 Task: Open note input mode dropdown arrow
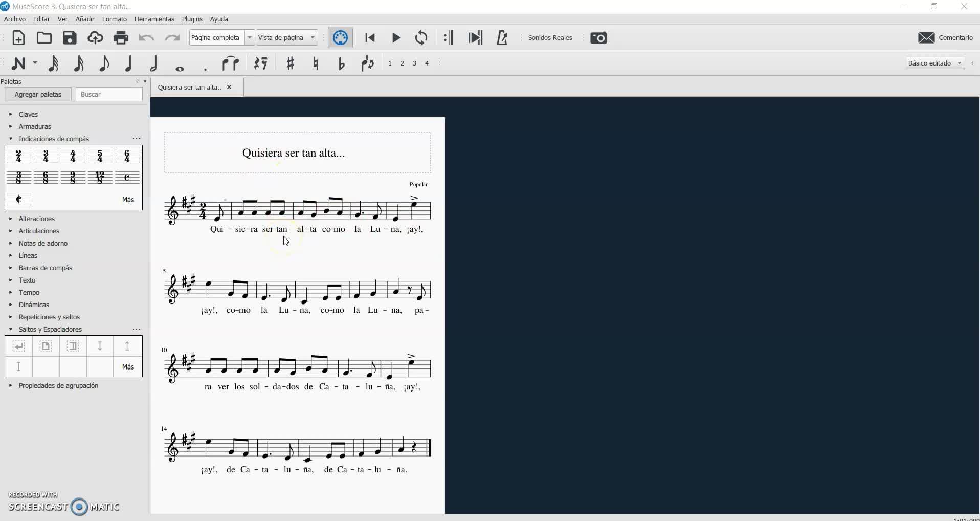[35, 63]
